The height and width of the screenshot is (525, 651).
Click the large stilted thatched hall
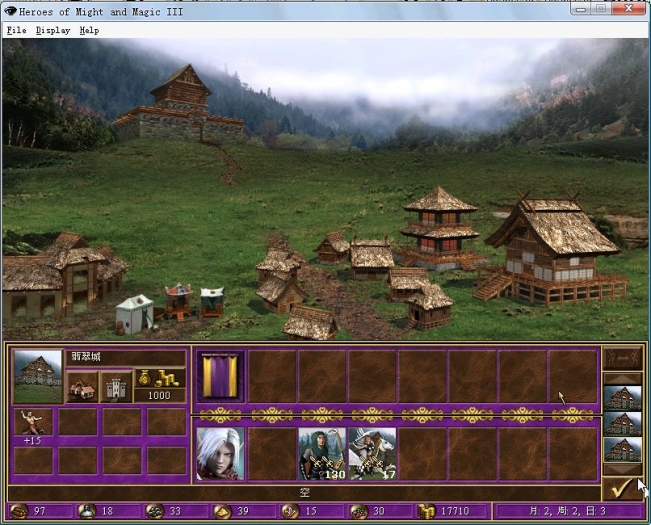550,248
